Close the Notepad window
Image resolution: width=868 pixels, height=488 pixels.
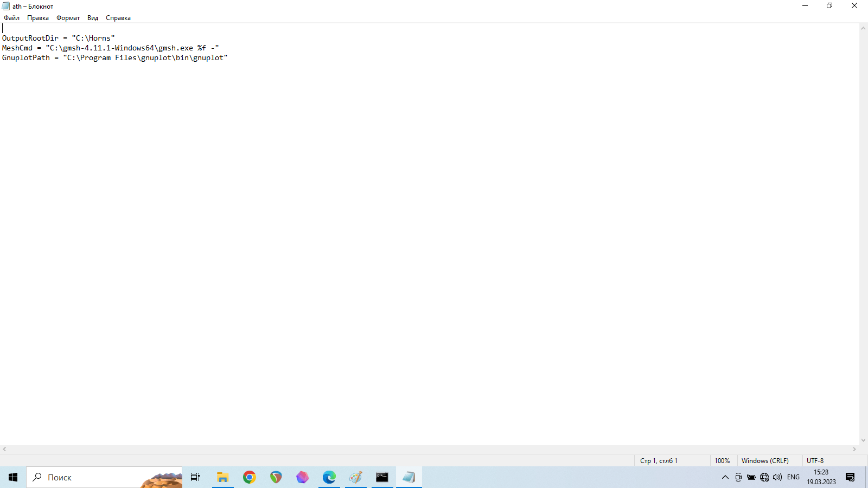click(x=854, y=6)
